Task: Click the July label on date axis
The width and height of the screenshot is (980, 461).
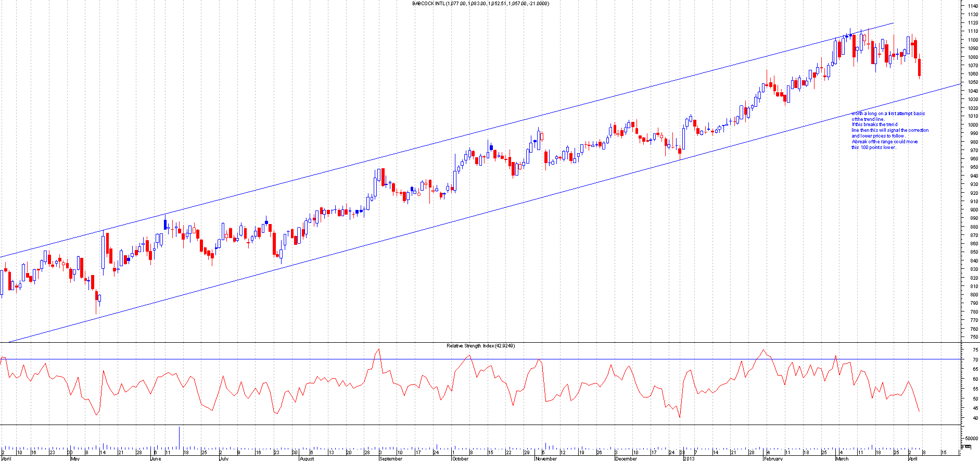Action: [223, 458]
